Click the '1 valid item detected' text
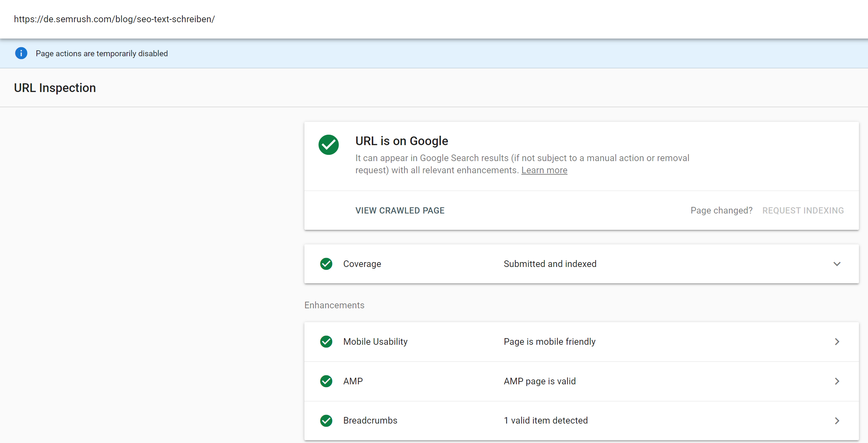This screenshot has height=443, width=868. click(x=546, y=420)
